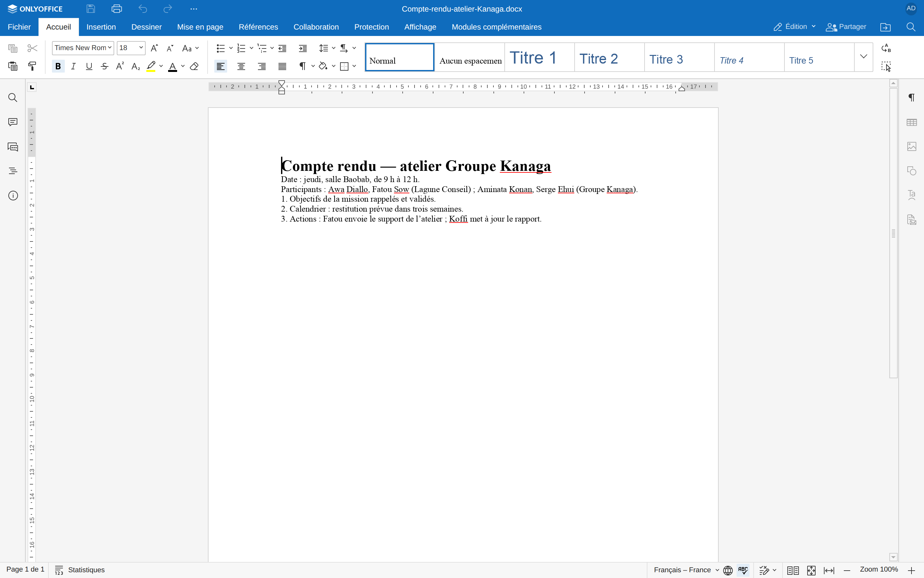Image resolution: width=924 pixels, height=578 pixels.
Task: Toggle underline formatting
Action: [x=89, y=66]
